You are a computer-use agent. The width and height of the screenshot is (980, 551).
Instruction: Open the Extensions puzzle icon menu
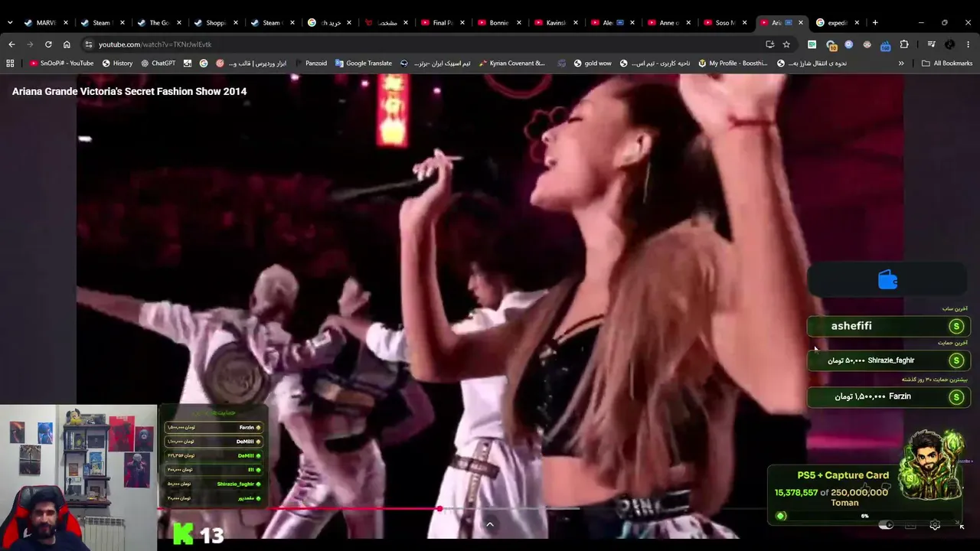point(904,44)
